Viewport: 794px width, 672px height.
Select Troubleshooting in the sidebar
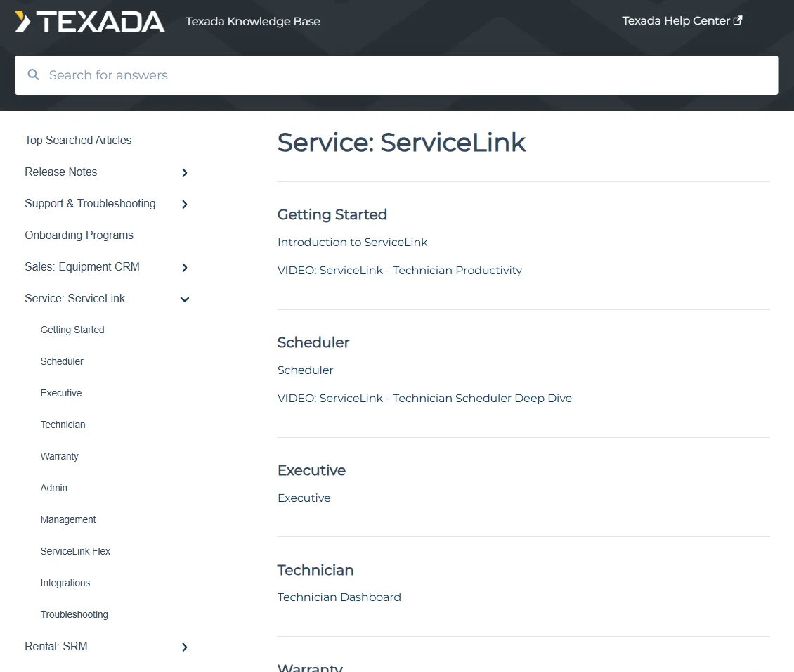pos(74,615)
